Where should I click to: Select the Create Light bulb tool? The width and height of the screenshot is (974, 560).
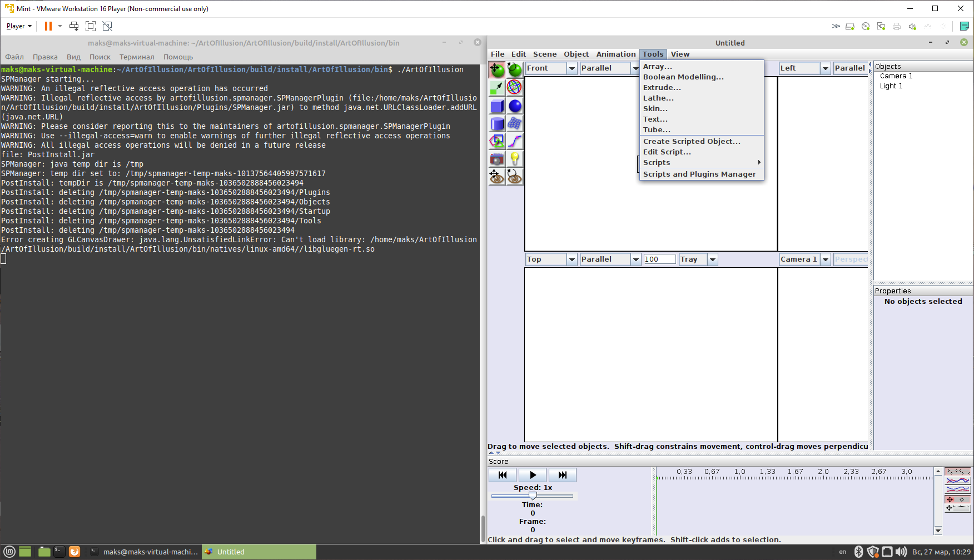(x=515, y=159)
